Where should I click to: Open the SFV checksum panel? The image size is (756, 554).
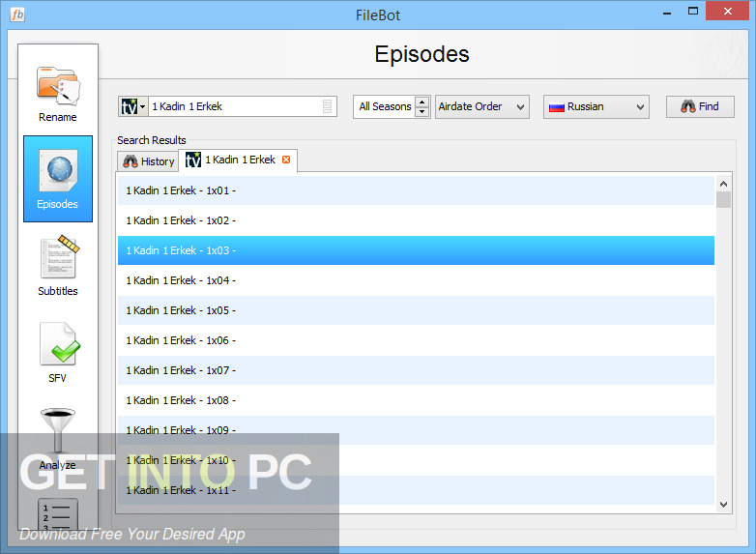[x=58, y=353]
